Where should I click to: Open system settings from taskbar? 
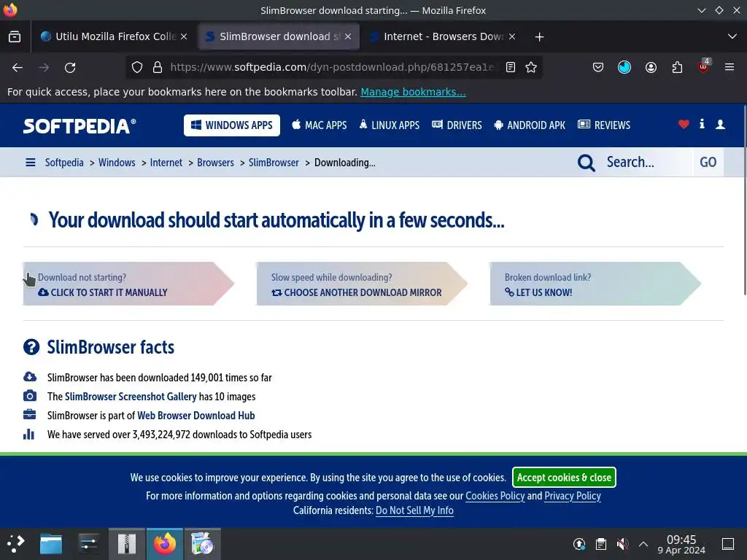point(88,544)
